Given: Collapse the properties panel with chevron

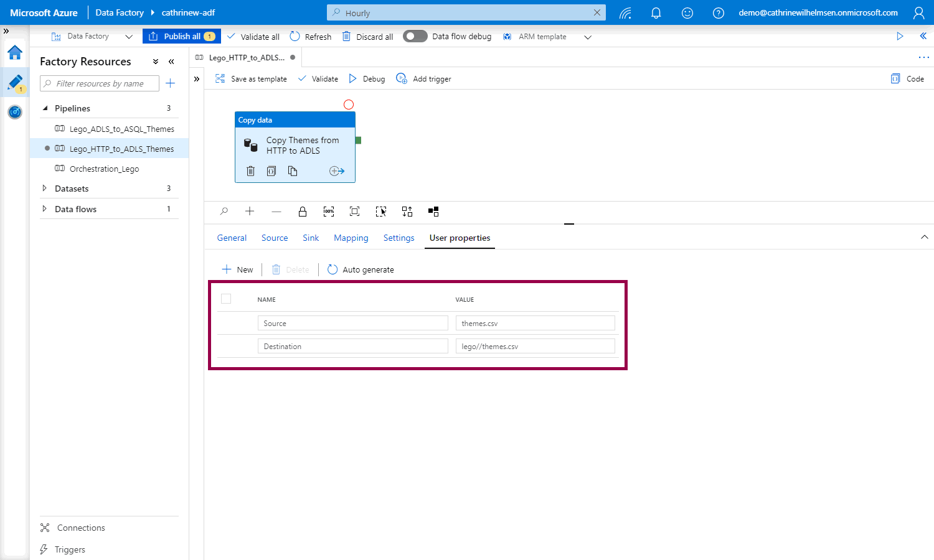Looking at the screenshot, I should pos(924,237).
